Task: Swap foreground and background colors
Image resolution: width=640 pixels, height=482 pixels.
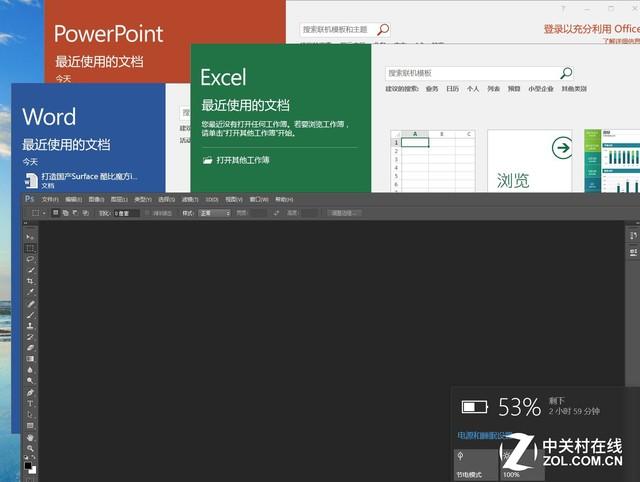Action: pos(33,457)
